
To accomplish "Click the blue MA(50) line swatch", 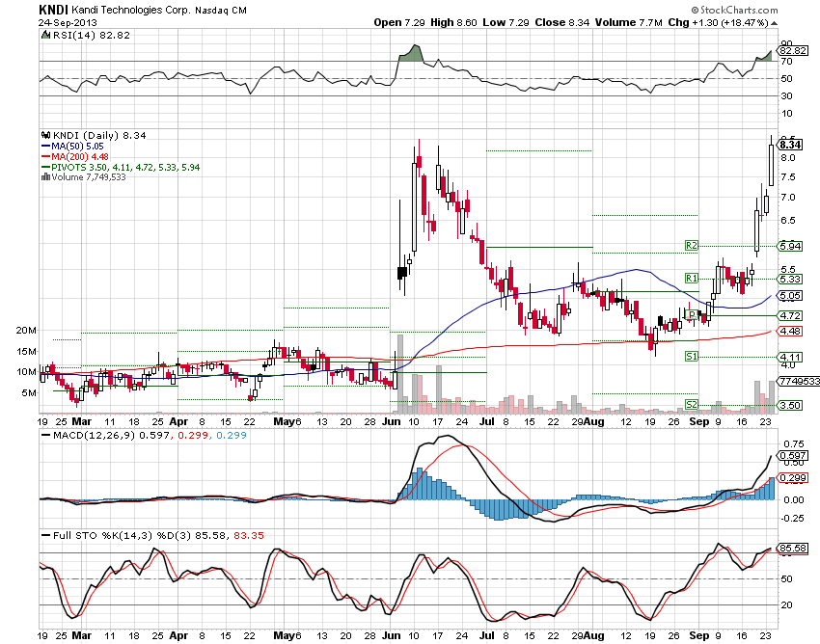I will [x=46, y=147].
